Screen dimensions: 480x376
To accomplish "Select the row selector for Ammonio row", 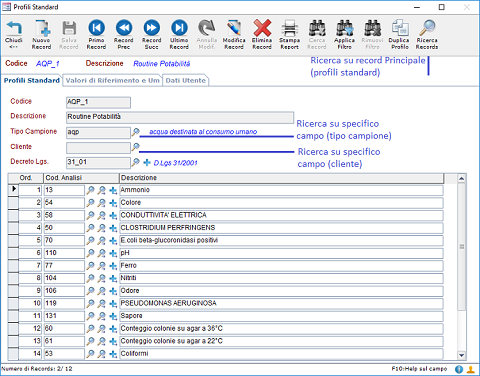I will pos(14,189).
